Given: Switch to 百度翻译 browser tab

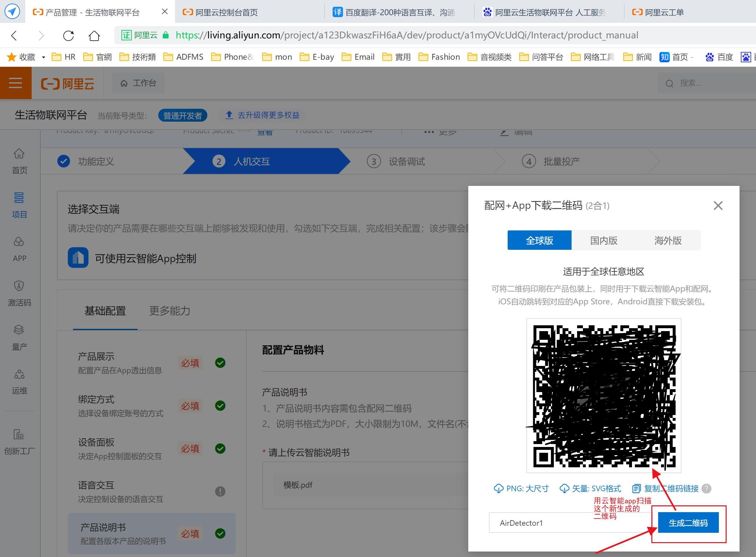Looking at the screenshot, I should coord(399,12).
